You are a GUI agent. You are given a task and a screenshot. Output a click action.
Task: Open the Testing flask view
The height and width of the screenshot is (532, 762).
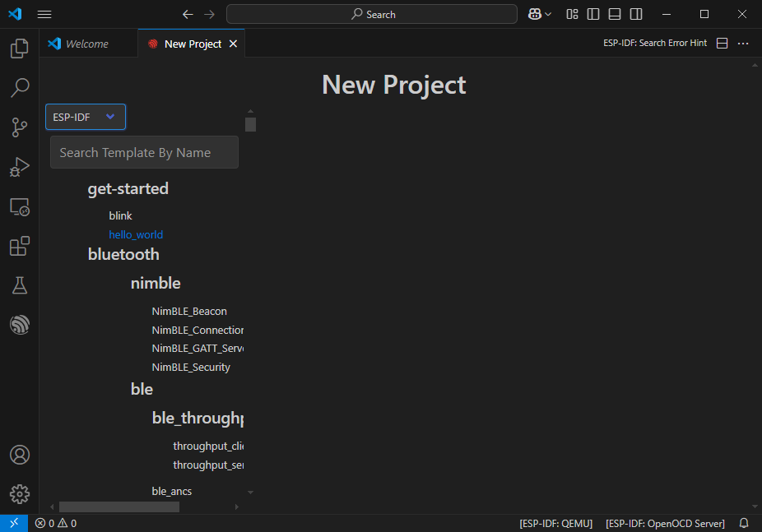pyautogui.click(x=20, y=285)
